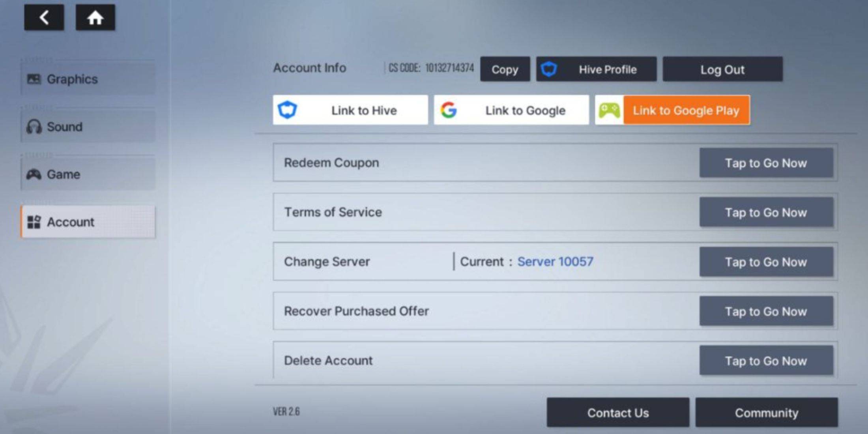Click the Hive logo on Link to Hive
The height and width of the screenshot is (434, 868).
pos(287,110)
